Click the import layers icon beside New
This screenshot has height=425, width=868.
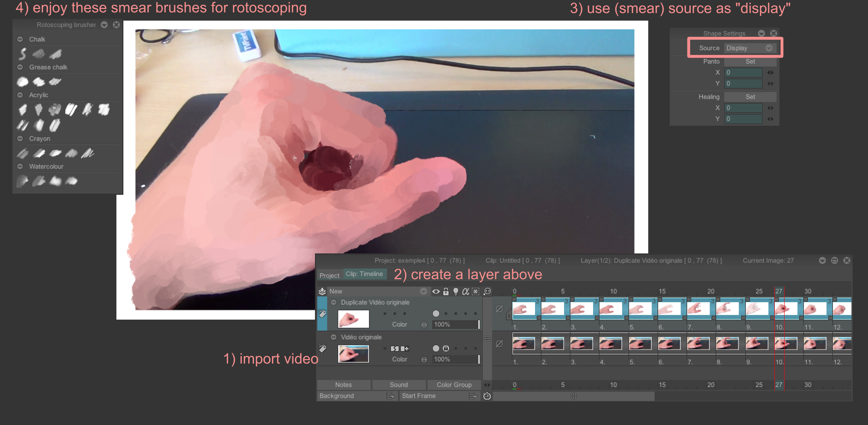[x=322, y=291]
